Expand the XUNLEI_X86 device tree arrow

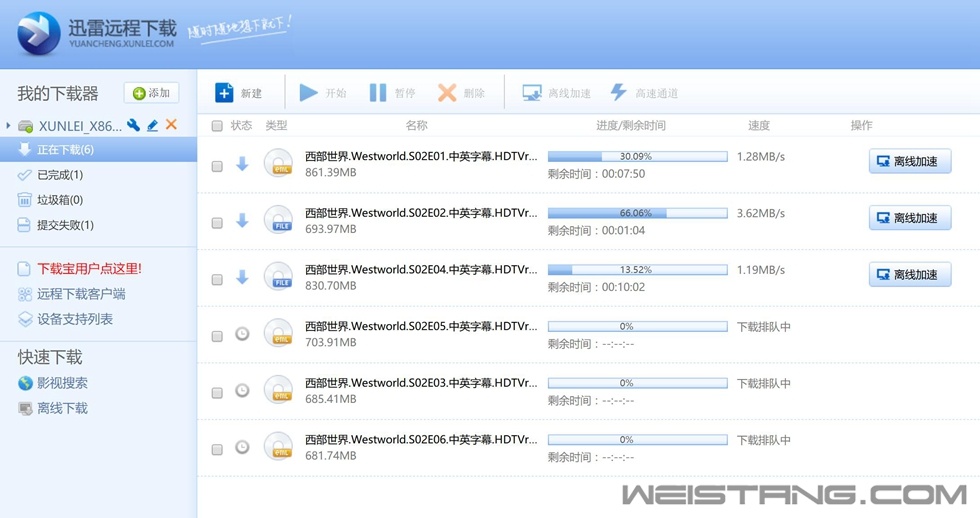(x=8, y=126)
